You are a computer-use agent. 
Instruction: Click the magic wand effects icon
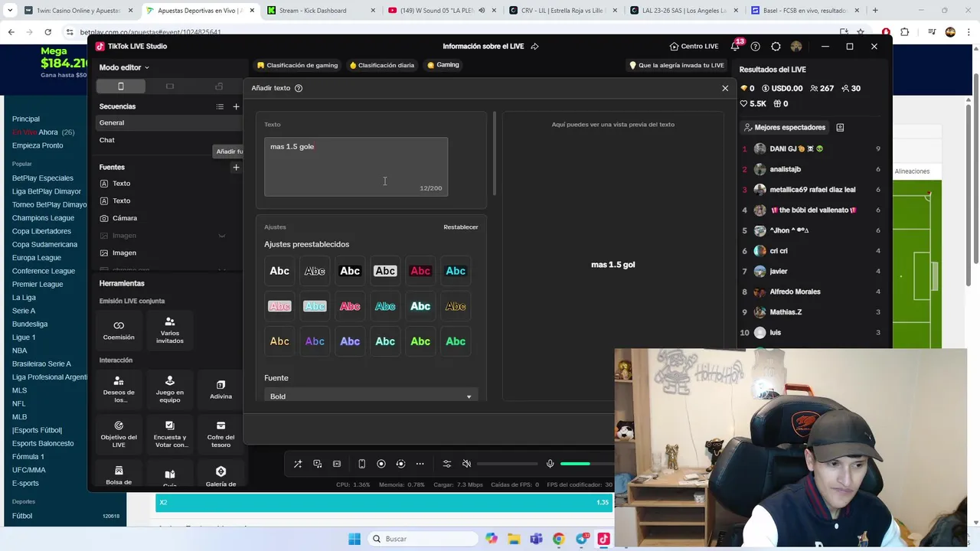(x=298, y=464)
